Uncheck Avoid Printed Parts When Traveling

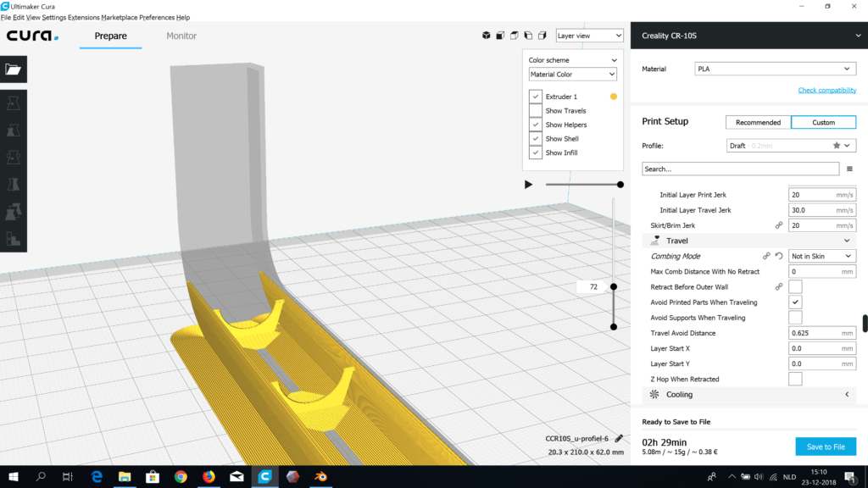(795, 302)
